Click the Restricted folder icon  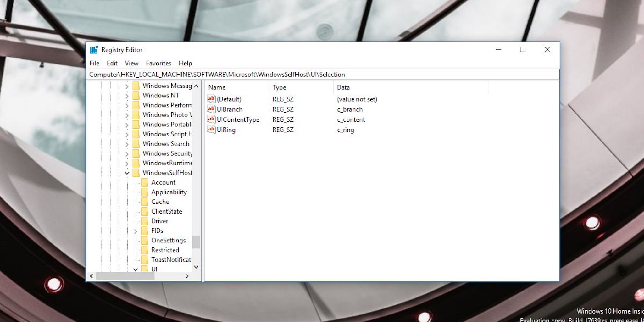pyautogui.click(x=145, y=250)
